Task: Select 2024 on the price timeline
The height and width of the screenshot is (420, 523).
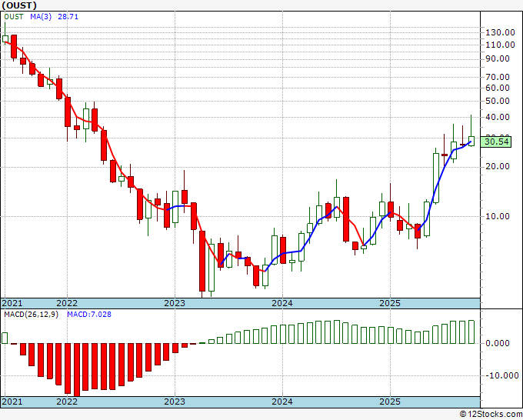Action: (282, 303)
